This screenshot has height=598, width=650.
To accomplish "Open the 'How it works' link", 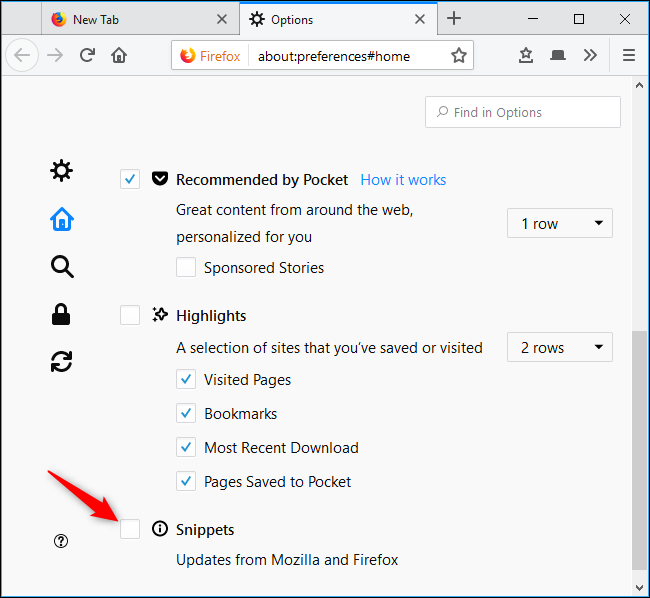I will pos(403,180).
